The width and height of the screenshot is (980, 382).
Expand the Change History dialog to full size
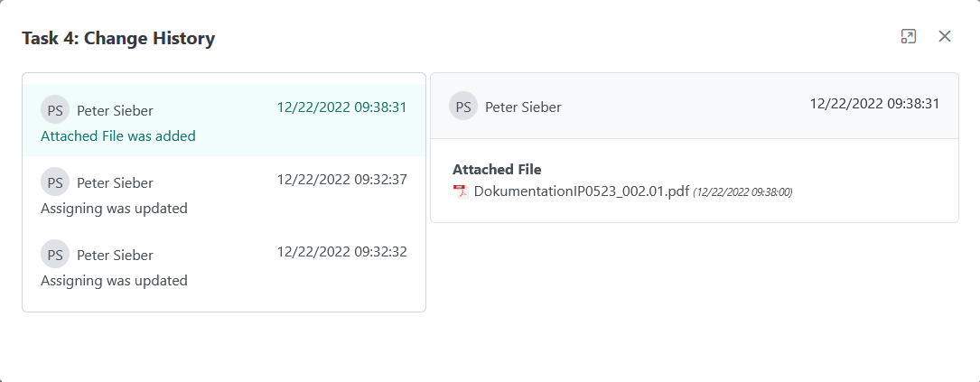(909, 36)
